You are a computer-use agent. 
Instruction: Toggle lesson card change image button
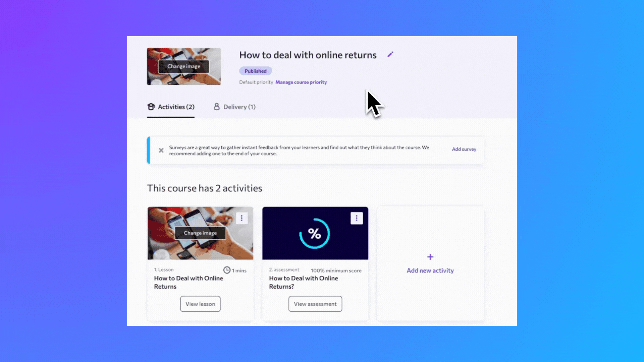tap(200, 233)
